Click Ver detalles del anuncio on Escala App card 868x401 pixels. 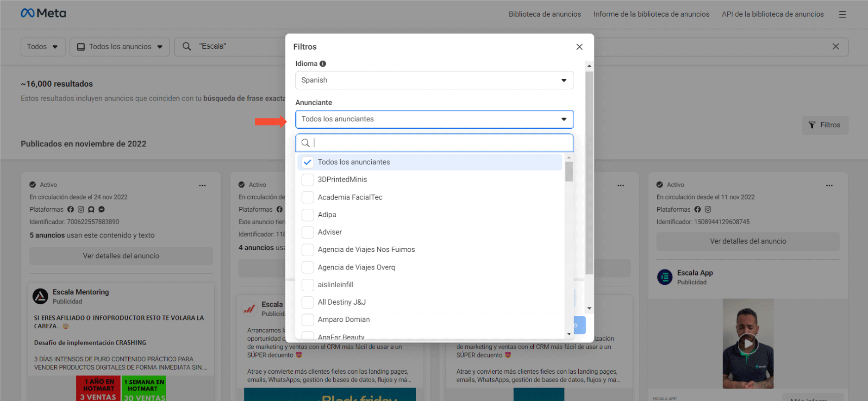[748, 241]
